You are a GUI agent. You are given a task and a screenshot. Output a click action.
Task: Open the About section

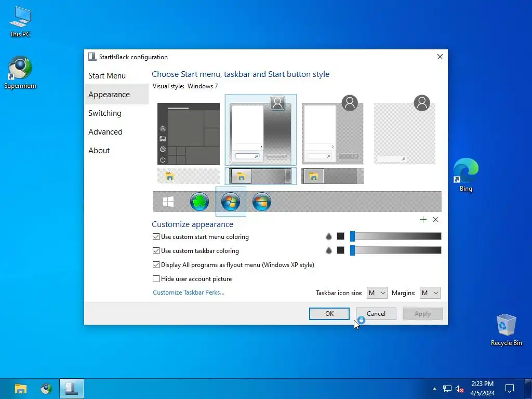[x=116, y=150]
